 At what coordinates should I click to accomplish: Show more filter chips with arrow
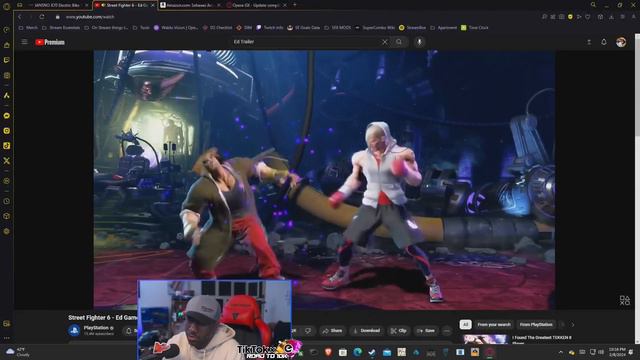click(573, 324)
